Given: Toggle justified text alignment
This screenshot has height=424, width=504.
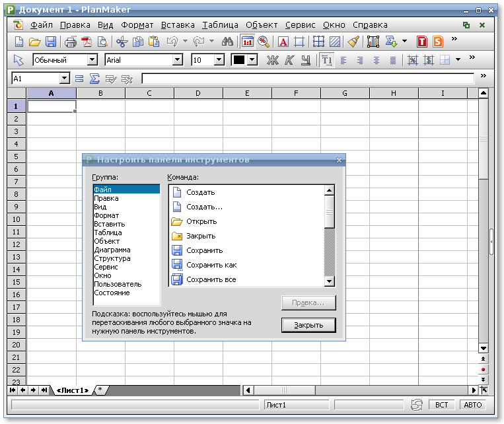Looking at the screenshot, I should click(x=392, y=60).
